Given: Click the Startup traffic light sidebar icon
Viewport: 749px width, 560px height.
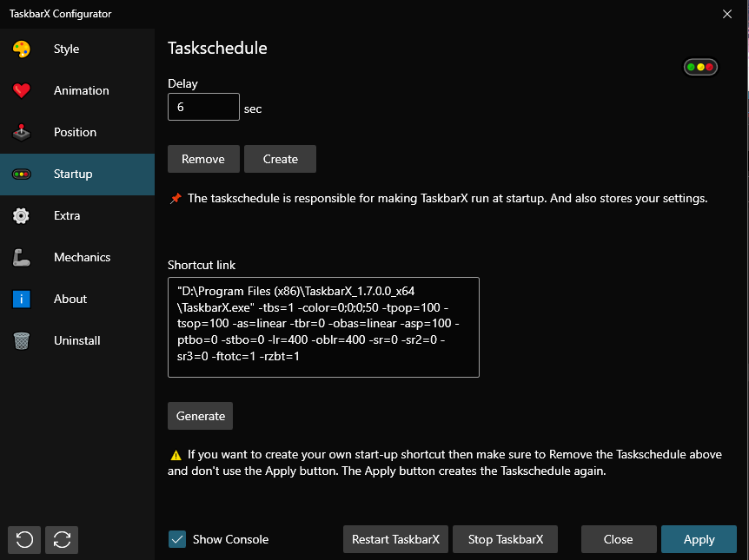Looking at the screenshot, I should click(x=22, y=175).
